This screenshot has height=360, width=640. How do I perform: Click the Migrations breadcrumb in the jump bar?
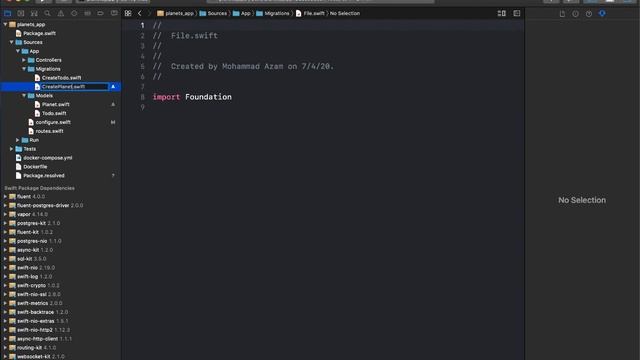273,13
